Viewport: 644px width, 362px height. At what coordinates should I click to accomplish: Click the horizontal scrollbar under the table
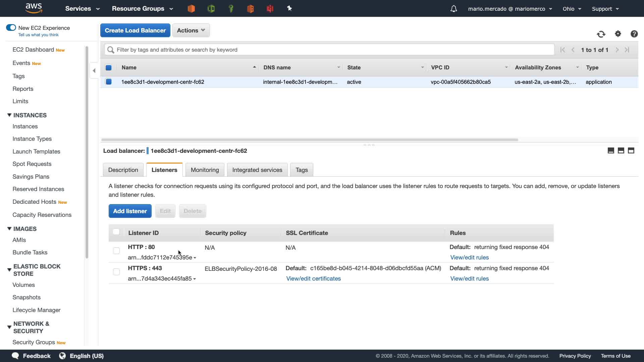309,139
